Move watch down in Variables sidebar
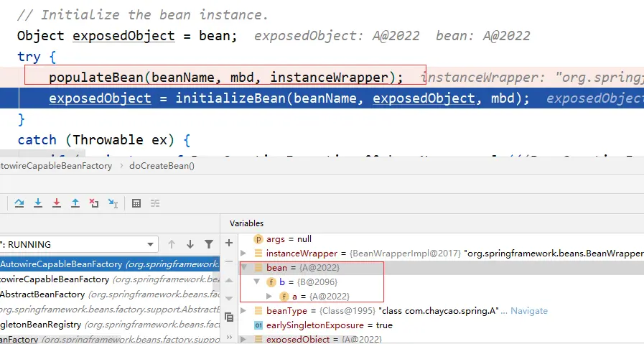 click(229, 298)
